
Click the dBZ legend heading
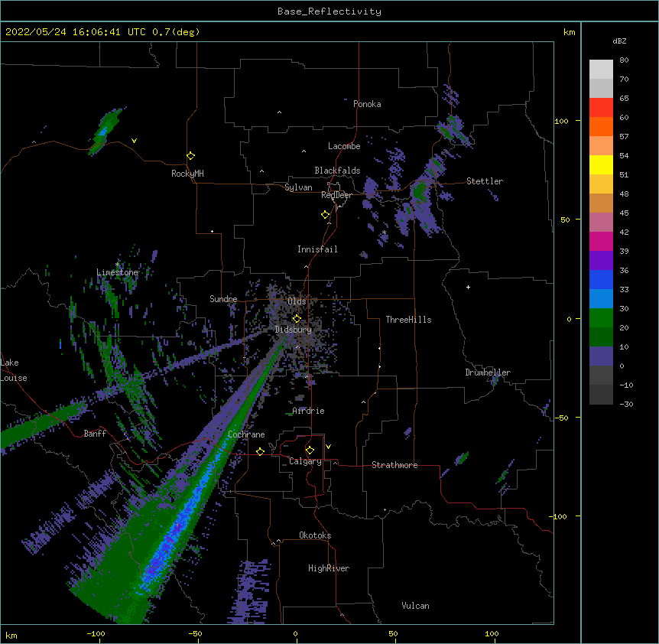pos(619,41)
